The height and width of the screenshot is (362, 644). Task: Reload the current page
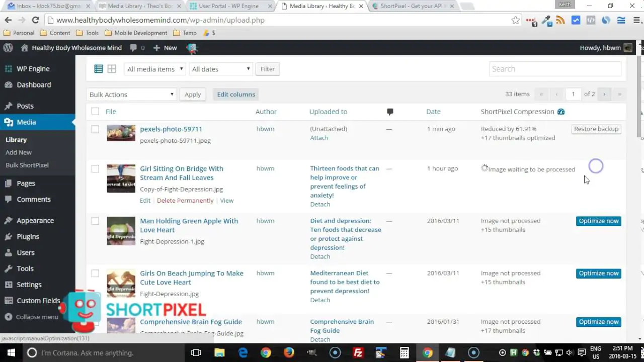(35, 20)
